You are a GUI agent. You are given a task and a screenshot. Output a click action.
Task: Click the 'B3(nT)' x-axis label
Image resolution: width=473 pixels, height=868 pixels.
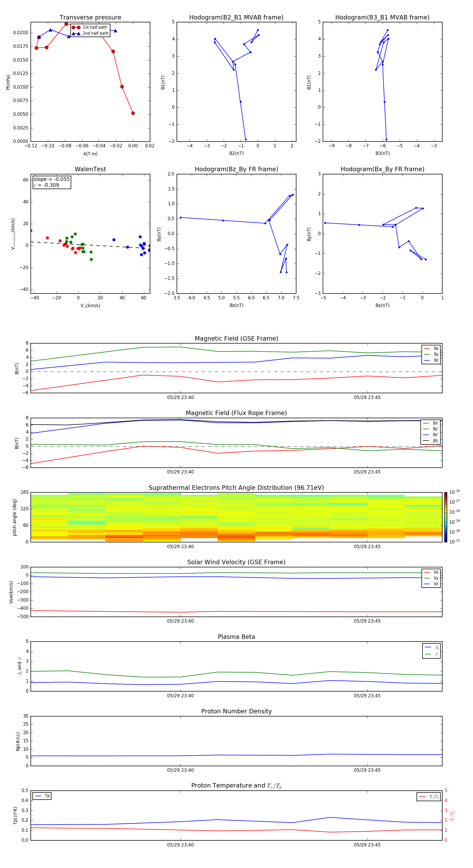[x=382, y=154]
